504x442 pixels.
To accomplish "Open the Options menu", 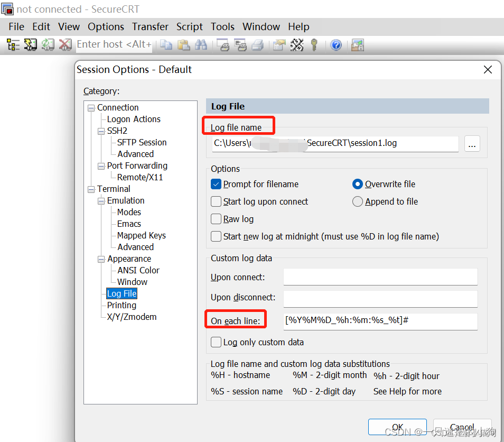I will (106, 27).
